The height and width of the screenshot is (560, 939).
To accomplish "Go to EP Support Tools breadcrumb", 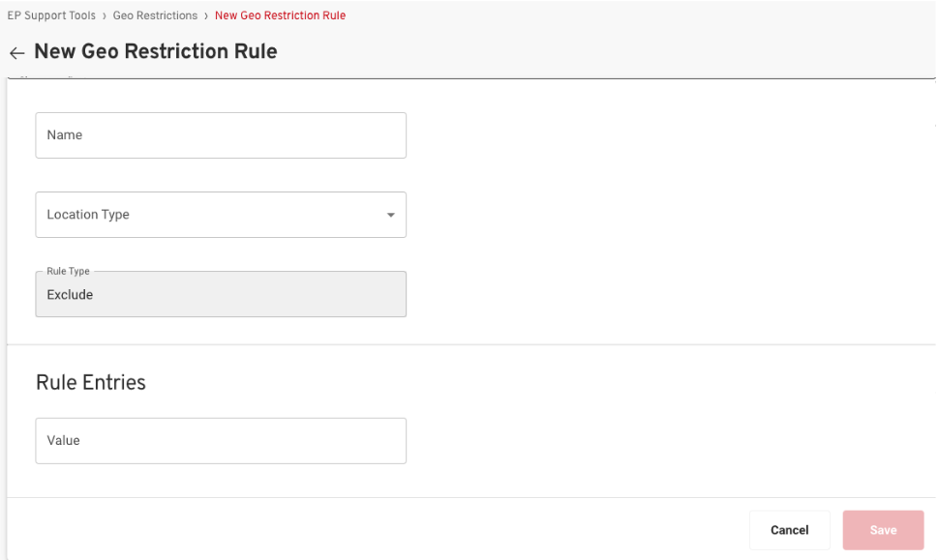I will (51, 15).
